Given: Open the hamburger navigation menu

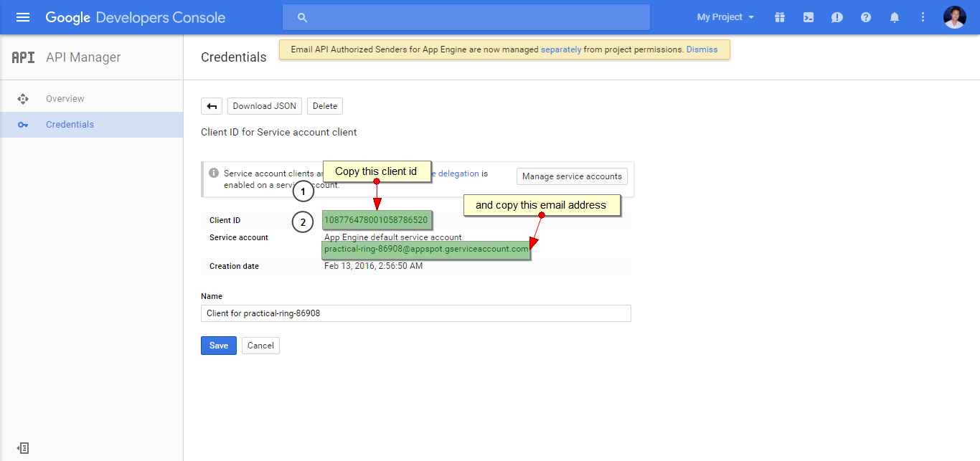Looking at the screenshot, I should [x=23, y=17].
